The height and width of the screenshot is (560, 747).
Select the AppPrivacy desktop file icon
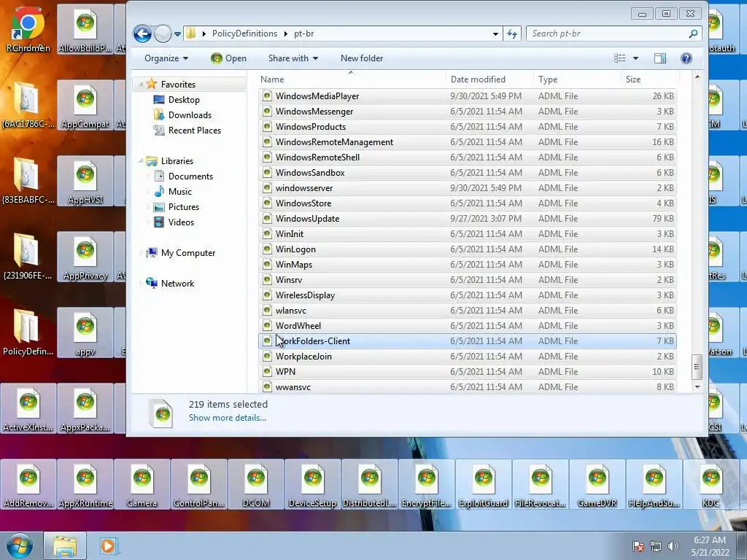[x=85, y=257]
